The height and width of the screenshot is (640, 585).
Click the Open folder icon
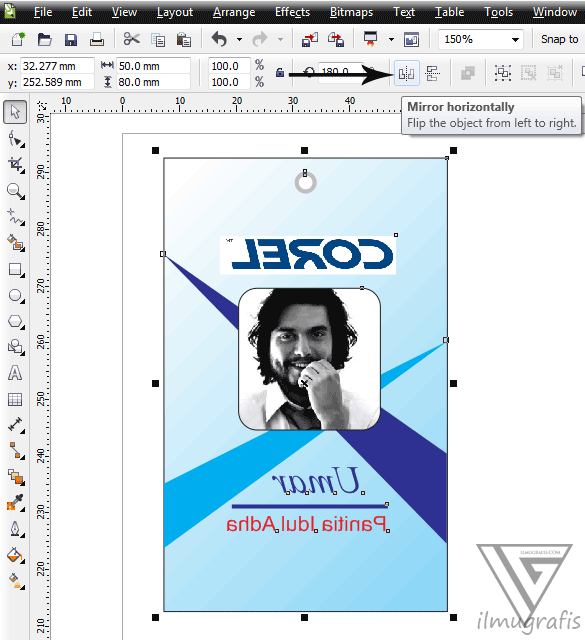click(x=44, y=40)
